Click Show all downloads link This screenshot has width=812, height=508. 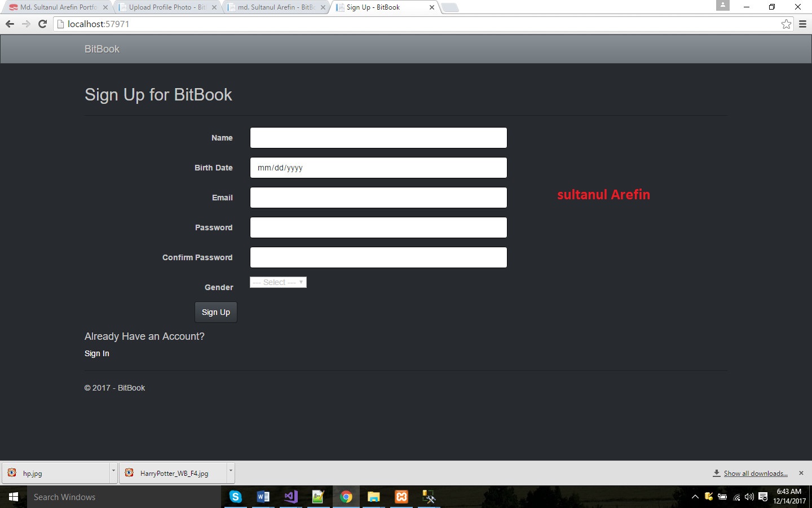pos(755,474)
